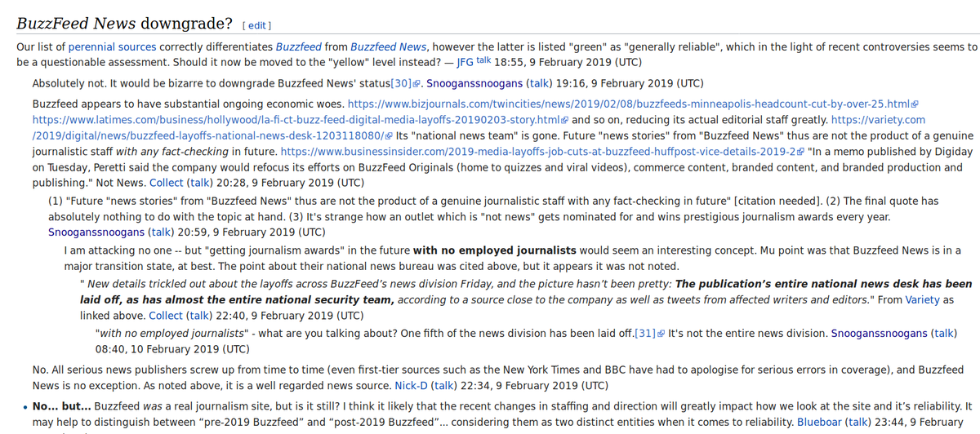
Task: Click the timestamp '18:55, 9 February 2019 (UTC)'
Action: coord(568,62)
